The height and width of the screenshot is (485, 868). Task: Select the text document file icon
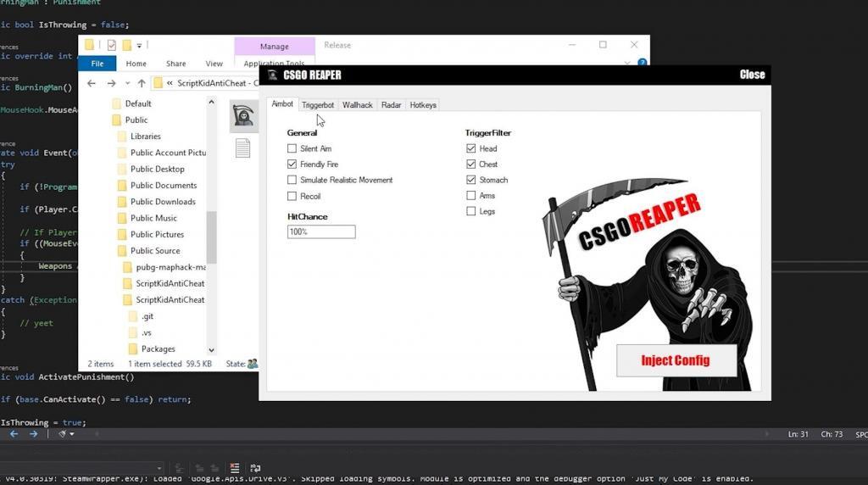click(243, 148)
